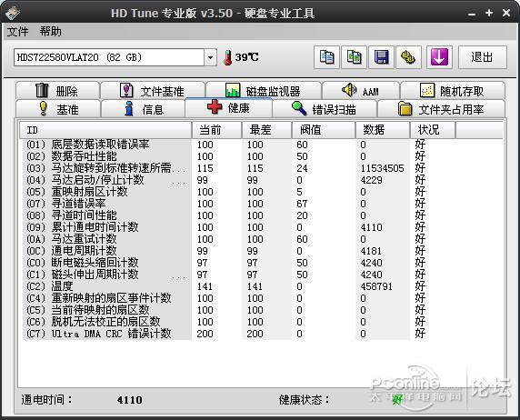This screenshot has width=520, height=420.
Task: Click the data value 458791
Action: pos(376,286)
